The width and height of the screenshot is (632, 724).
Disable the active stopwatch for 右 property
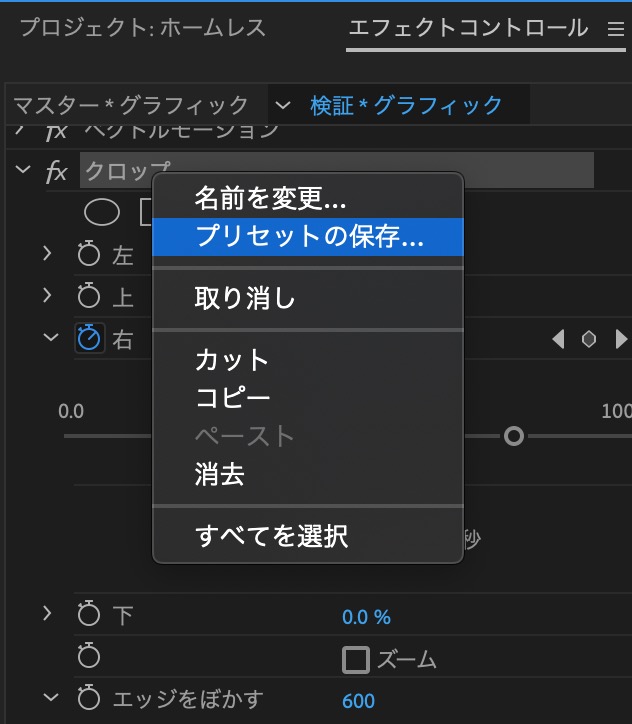tap(90, 338)
